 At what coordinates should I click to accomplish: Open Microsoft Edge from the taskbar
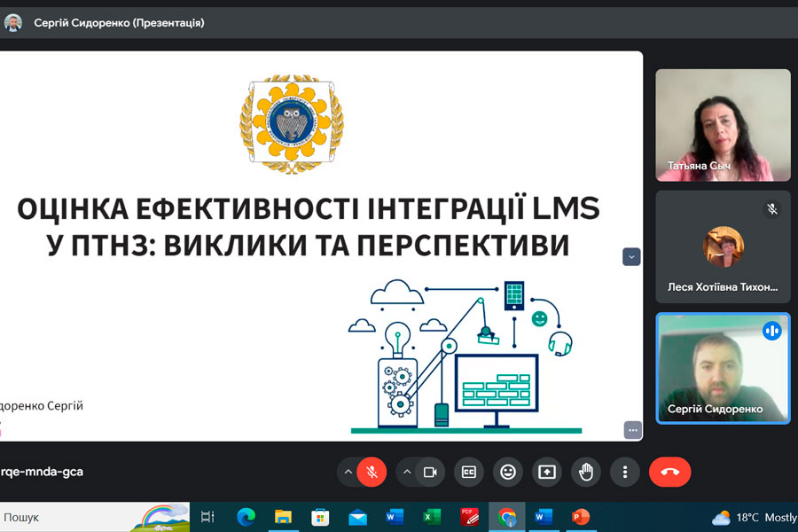click(246, 517)
